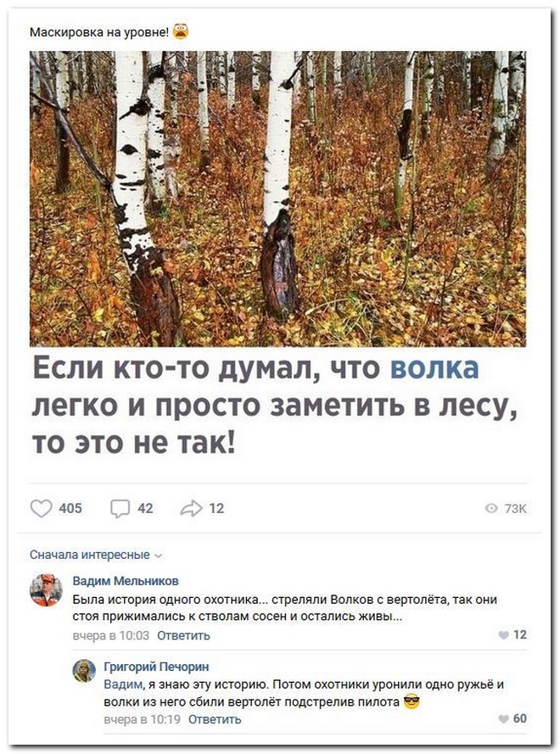
Task: Open Григорий Печорин's avatar picture
Action: click(x=84, y=670)
